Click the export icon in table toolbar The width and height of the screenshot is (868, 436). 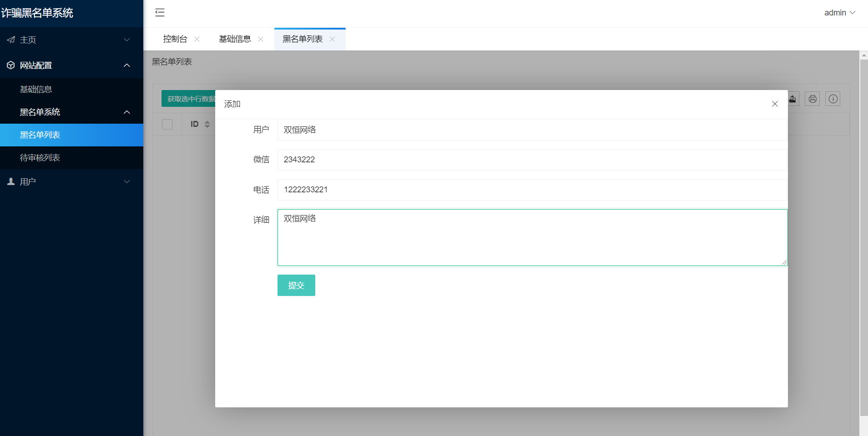coord(792,99)
